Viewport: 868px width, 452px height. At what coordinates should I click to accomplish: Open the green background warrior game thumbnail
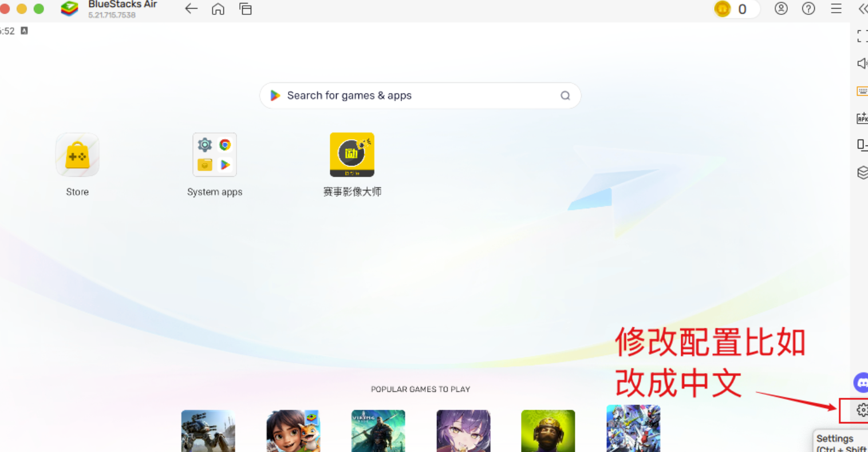click(x=548, y=431)
